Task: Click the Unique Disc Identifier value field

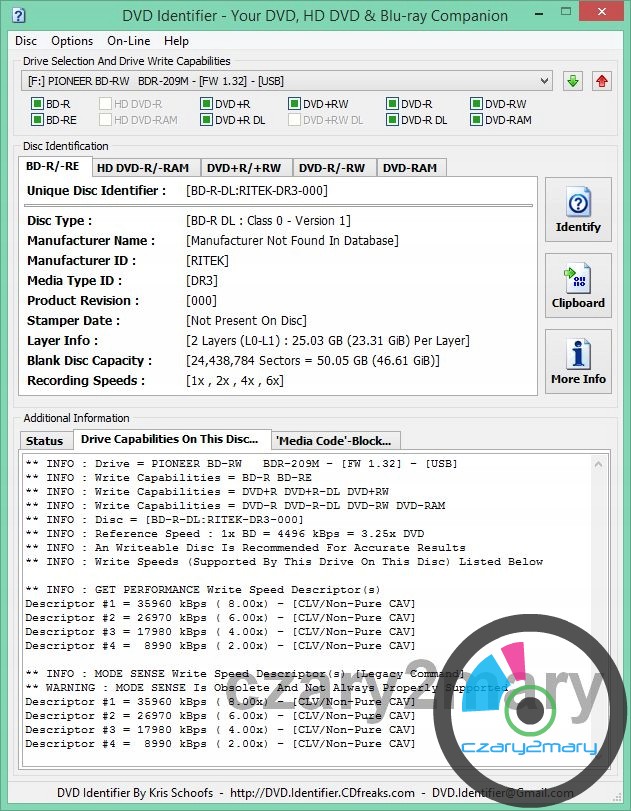Action: [x=257, y=191]
